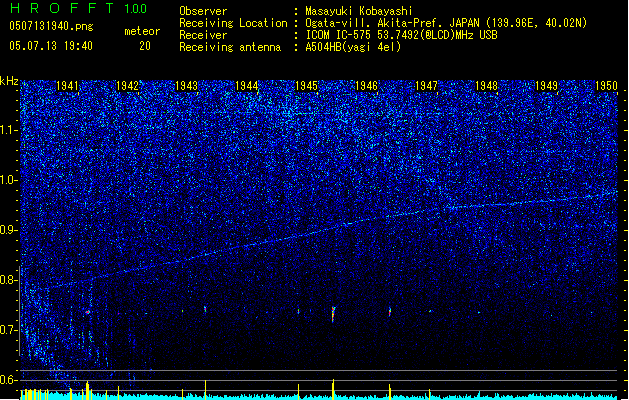This screenshot has width=629, height=400.
Task: Click the meteor echo below the 1946 marker
Action: pyautogui.click(x=390, y=312)
